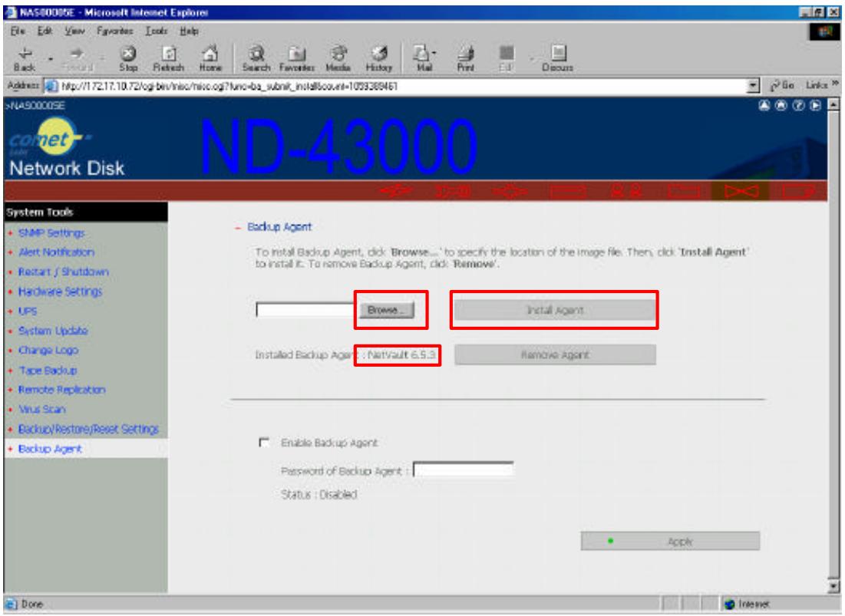Image resolution: width=845 pixels, height=616 pixels.
Task: Click the round home icon in the page header
Action: tap(781, 106)
